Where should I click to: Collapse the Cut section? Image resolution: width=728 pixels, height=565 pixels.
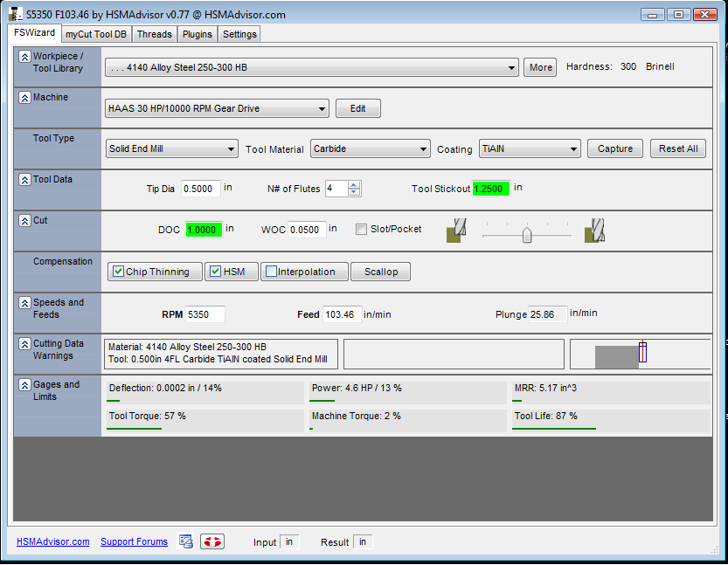coord(24,220)
